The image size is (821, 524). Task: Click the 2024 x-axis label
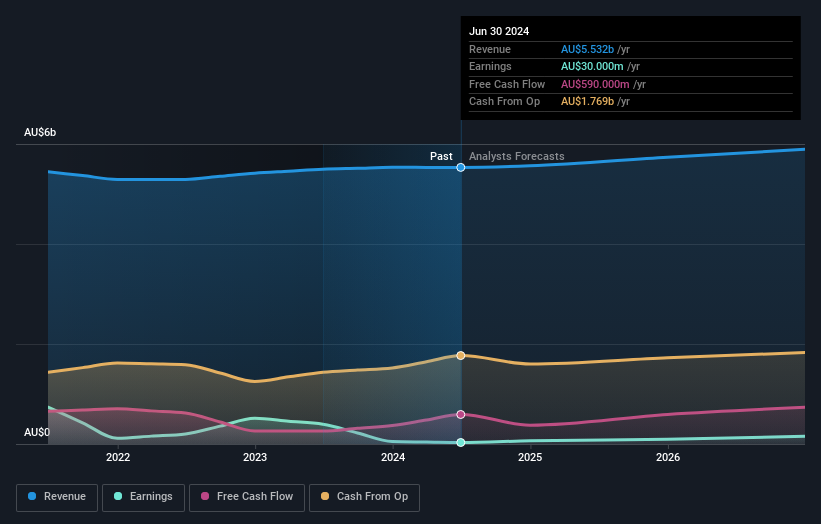(393, 457)
